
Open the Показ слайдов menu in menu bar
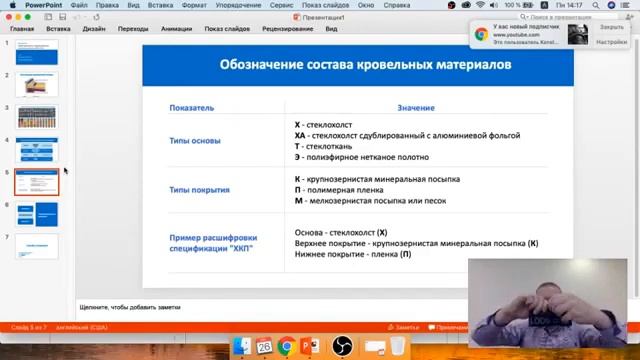pyautogui.click(x=325, y=5)
